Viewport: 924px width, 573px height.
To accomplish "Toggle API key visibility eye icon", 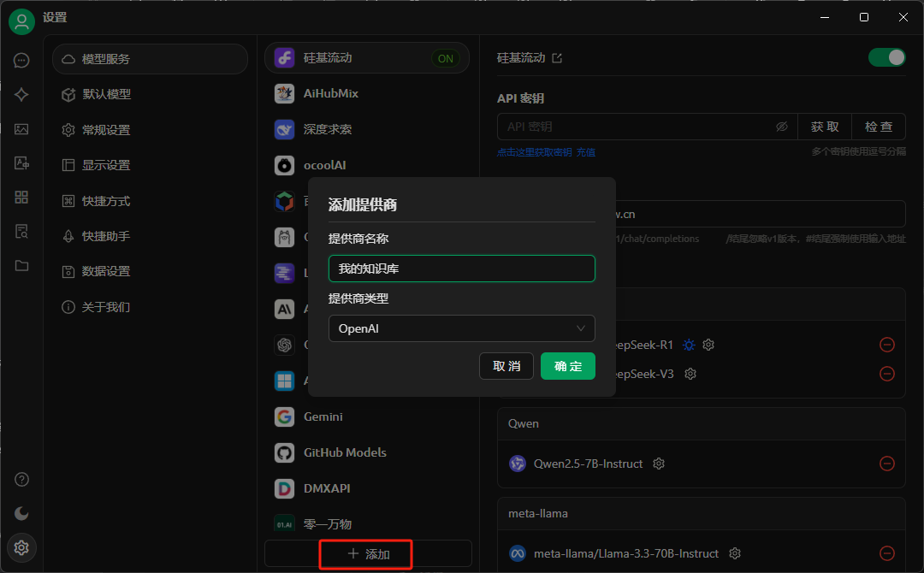I will pyautogui.click(x=781, y=127).
